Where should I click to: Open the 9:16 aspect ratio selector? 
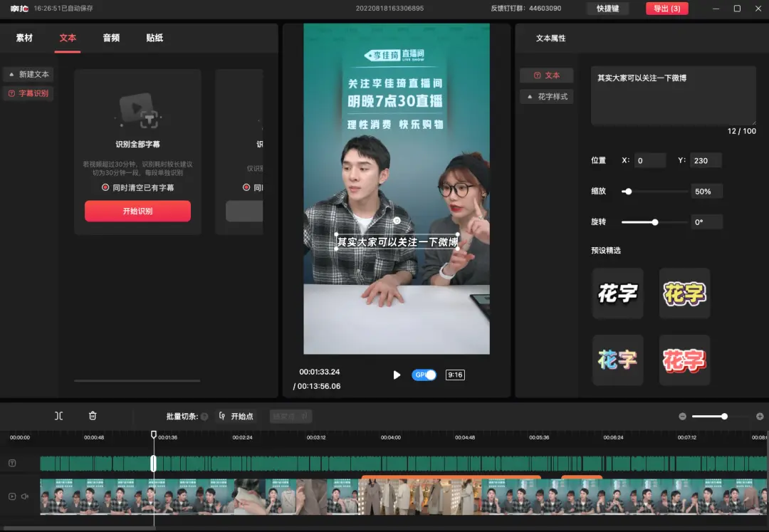click(x=455, y=375)
